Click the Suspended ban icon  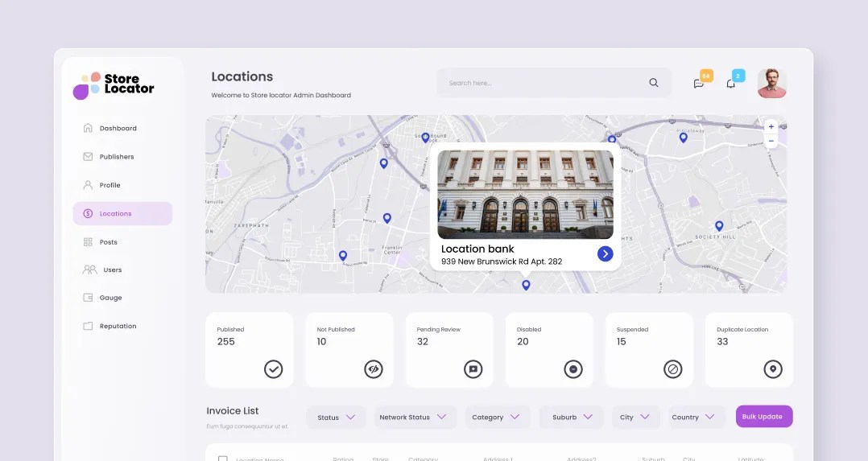pyautogui.click(x=673, y=369)
